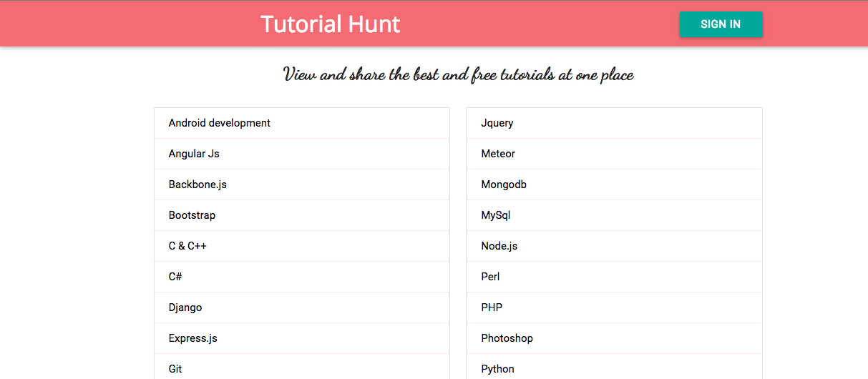Choose the PHP tutorials entry
This screenshot has height=379, width=868.
[614, 307]
